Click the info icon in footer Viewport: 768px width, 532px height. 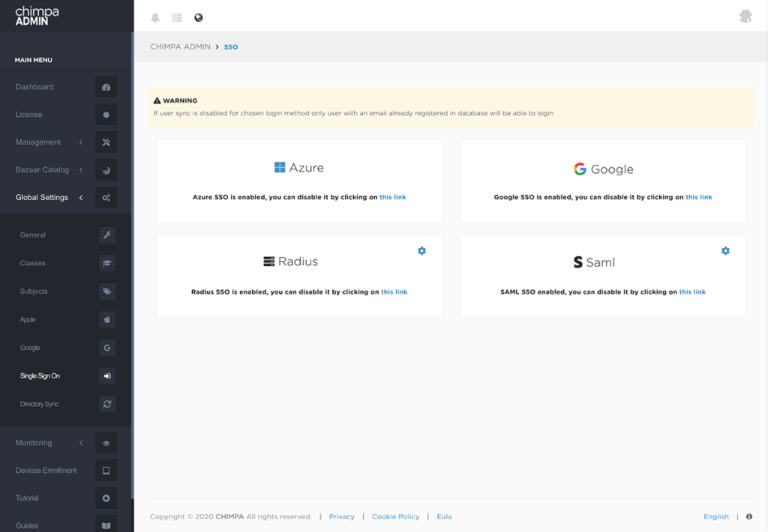pyautogui.click(x=749, y=516)
